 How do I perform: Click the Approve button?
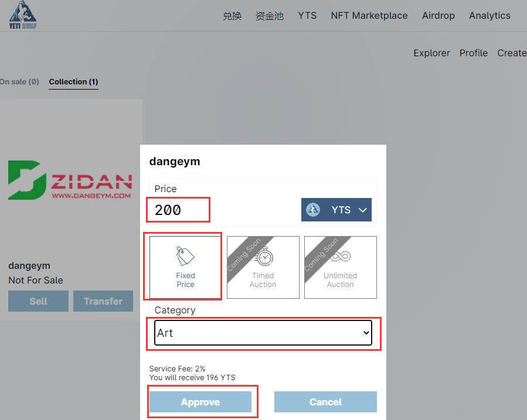200,402
